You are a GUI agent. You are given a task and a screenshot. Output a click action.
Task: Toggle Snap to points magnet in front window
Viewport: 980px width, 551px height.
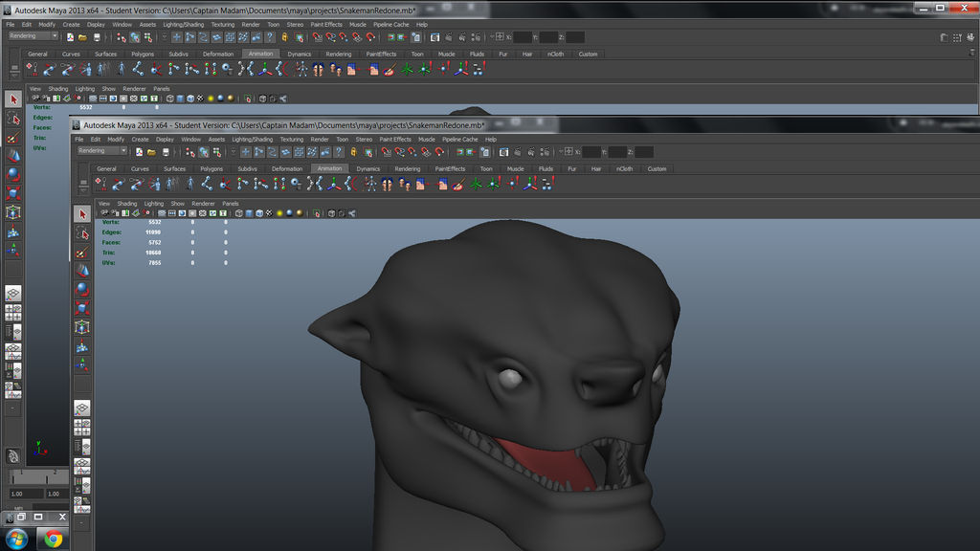pyautogui.click(x=412, y=152)
